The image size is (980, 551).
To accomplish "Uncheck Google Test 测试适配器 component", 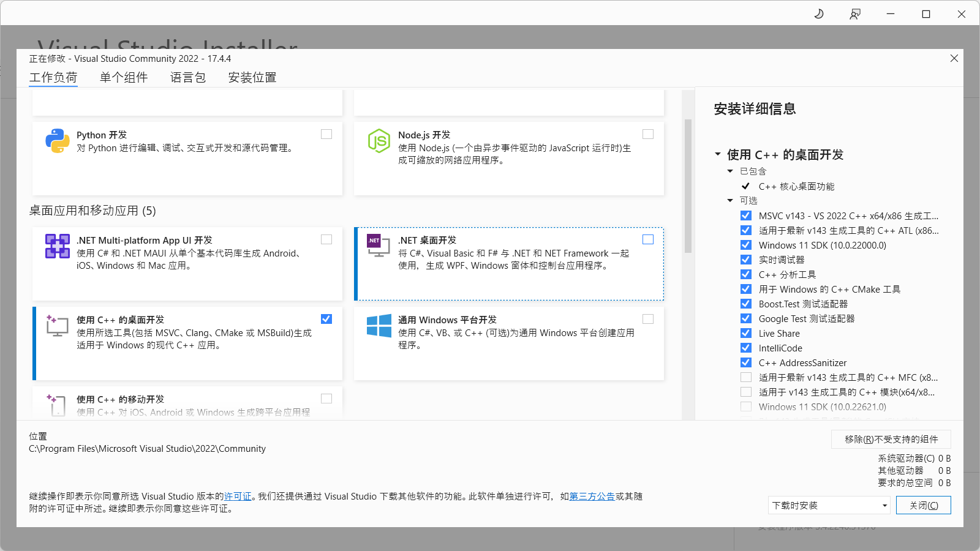I will tap(746, 318).
